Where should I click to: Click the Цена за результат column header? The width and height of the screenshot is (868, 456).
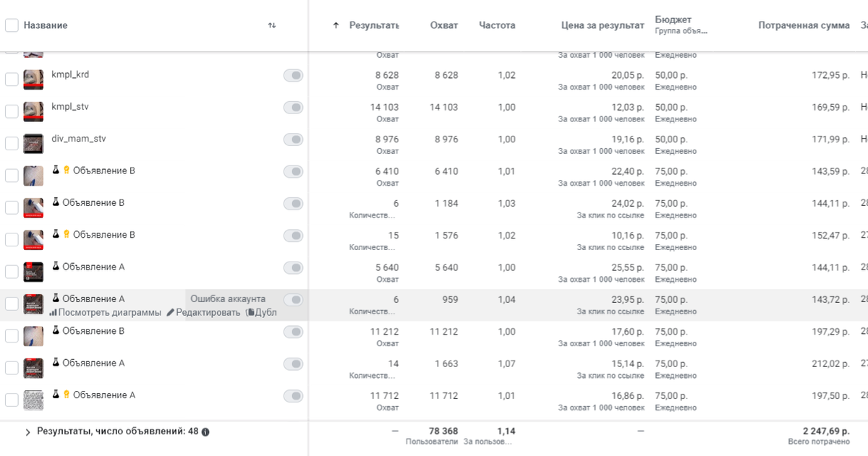(x=602, y=25)
